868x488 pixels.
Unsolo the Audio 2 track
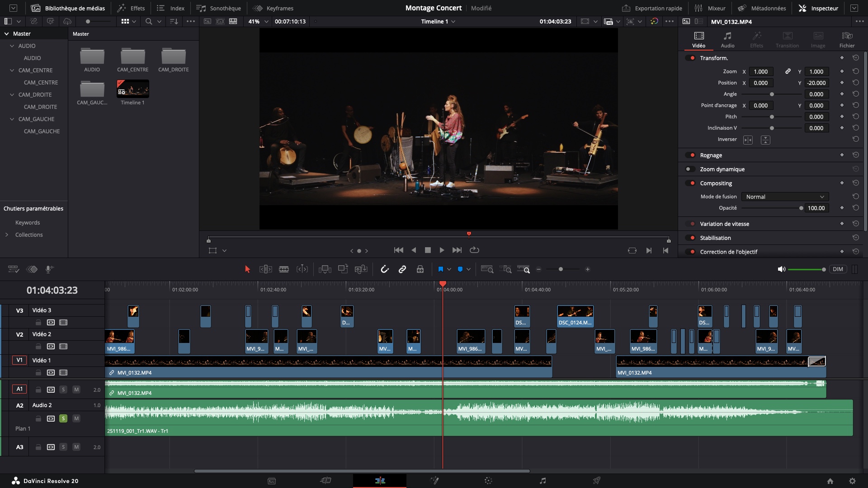pyautogui.click(x=63, y=418)
